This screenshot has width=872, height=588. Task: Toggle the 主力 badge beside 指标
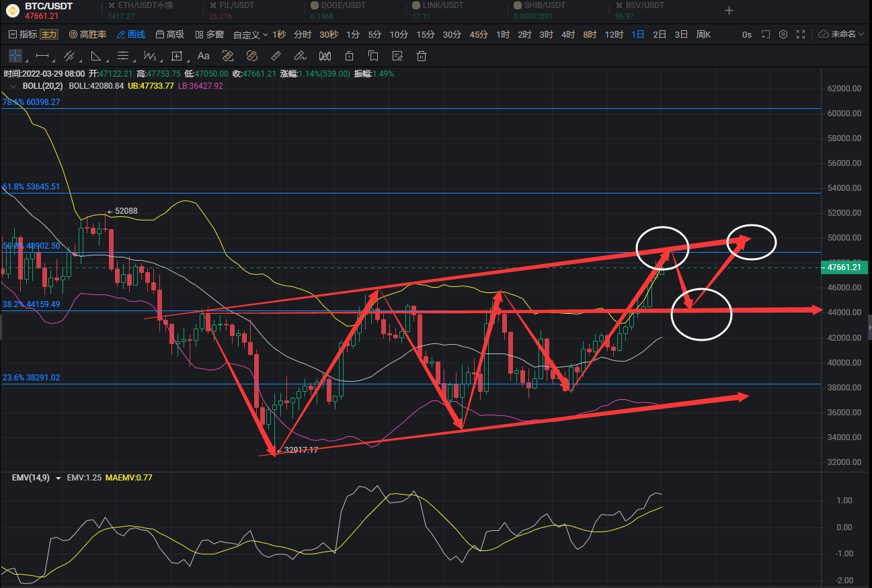(49, 34)
